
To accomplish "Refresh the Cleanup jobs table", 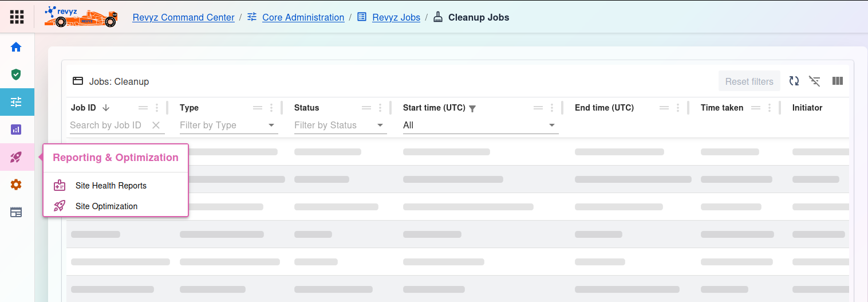I will coord(794,81).
